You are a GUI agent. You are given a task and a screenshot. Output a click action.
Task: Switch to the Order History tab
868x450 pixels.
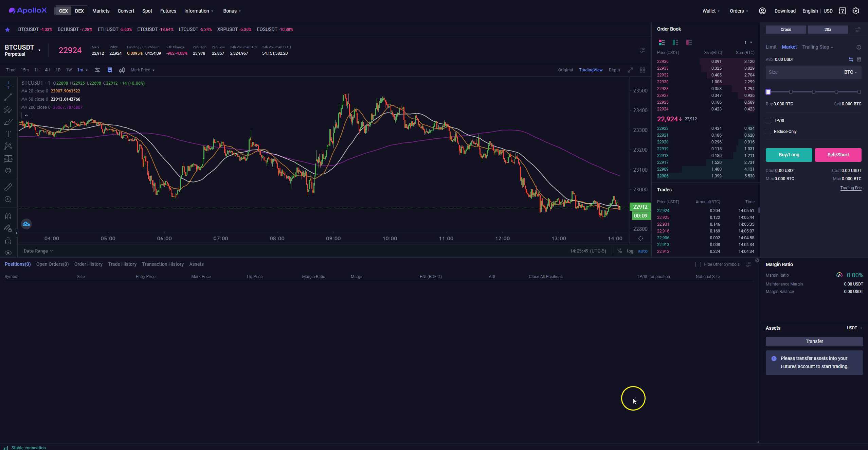(x=88, y=264)
